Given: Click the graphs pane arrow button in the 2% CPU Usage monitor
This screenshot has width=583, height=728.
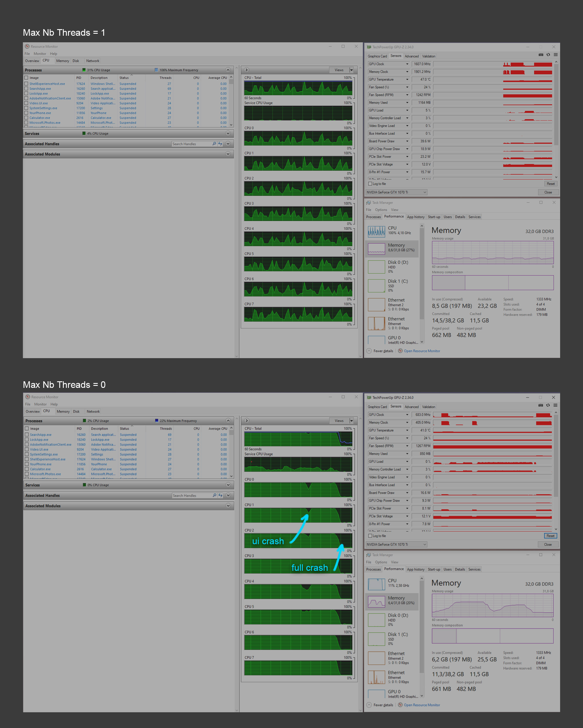Looking at the screenshot, I should tap(247, 421).
